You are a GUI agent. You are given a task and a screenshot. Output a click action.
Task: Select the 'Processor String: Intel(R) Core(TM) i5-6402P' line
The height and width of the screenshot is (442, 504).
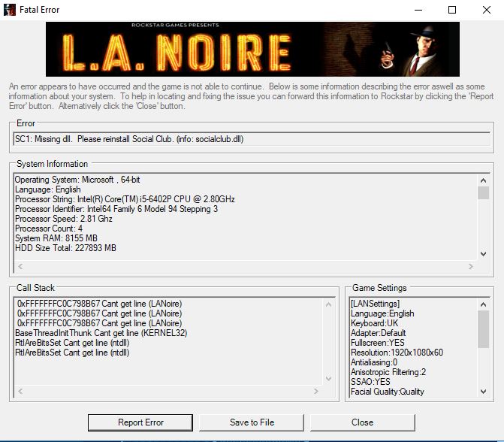click(125, 199)
